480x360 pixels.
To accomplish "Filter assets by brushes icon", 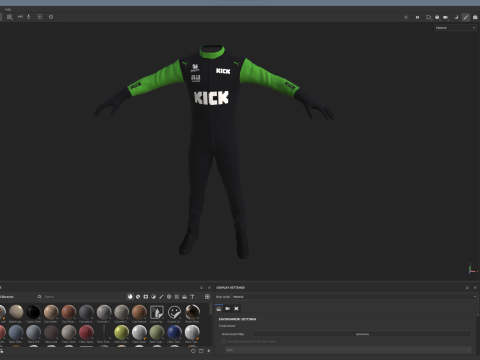I will pyautogui.click(x=161, y=296).
